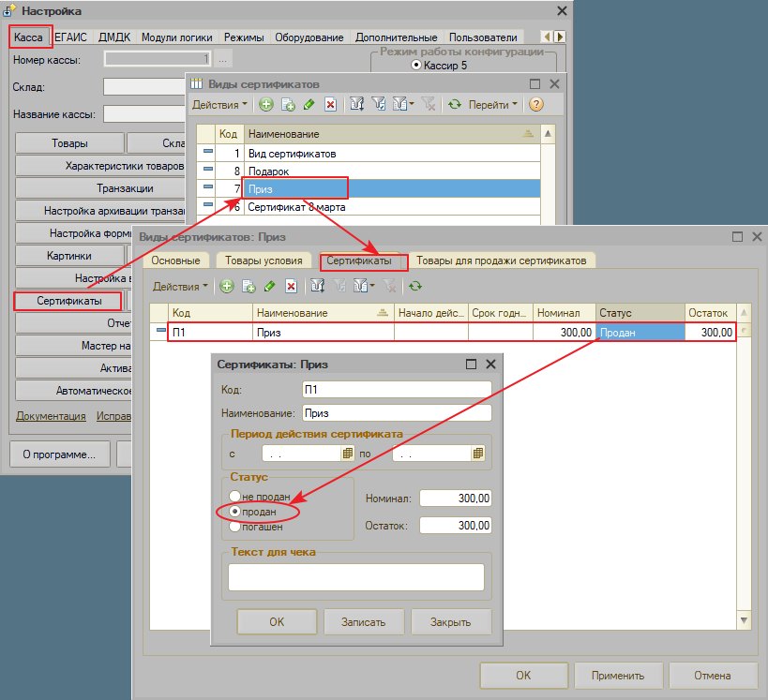
Task: Open Действия dropdown in the Приз window
Action: click(x=180, y=287)
